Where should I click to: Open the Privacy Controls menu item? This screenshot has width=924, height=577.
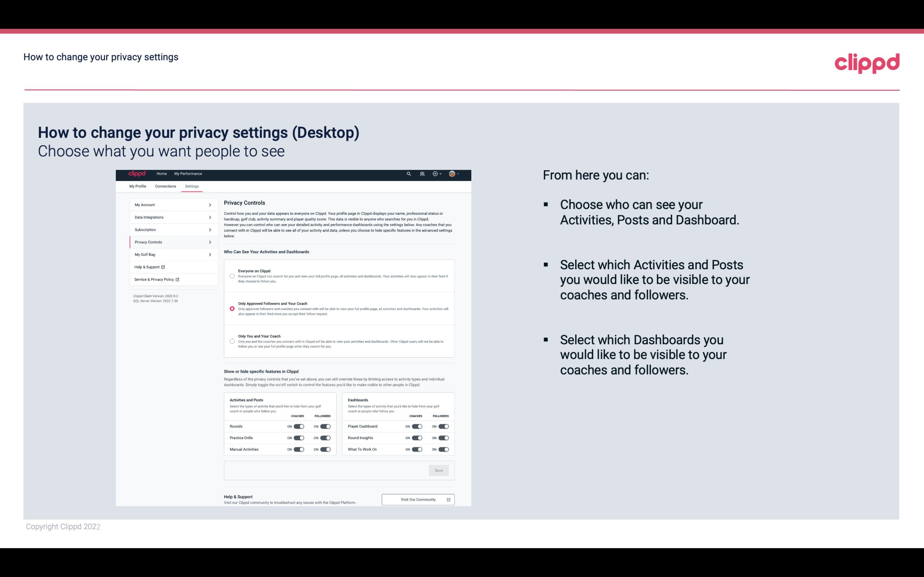pyautogui.click(x=170, y=242)
